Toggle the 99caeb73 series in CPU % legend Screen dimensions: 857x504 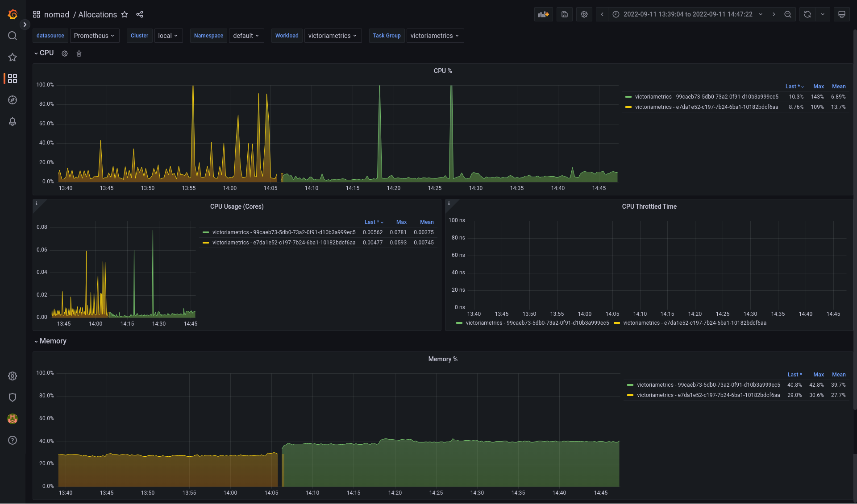[x=706, y=97]
